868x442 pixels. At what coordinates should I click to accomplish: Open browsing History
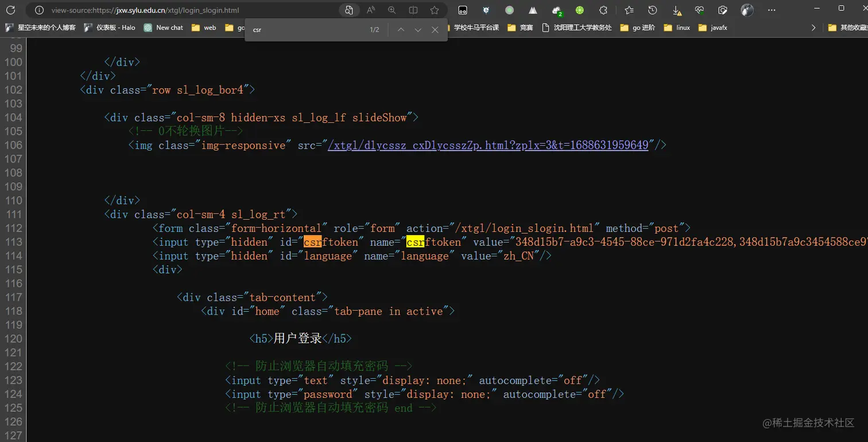coord(652,10)
